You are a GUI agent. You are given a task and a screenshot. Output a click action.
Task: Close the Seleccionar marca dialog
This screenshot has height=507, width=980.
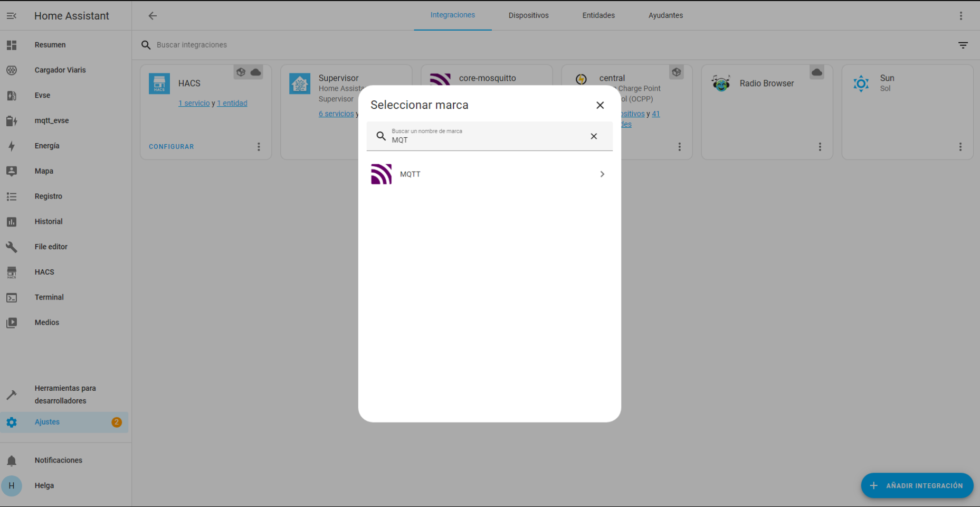tap(600, 105)
